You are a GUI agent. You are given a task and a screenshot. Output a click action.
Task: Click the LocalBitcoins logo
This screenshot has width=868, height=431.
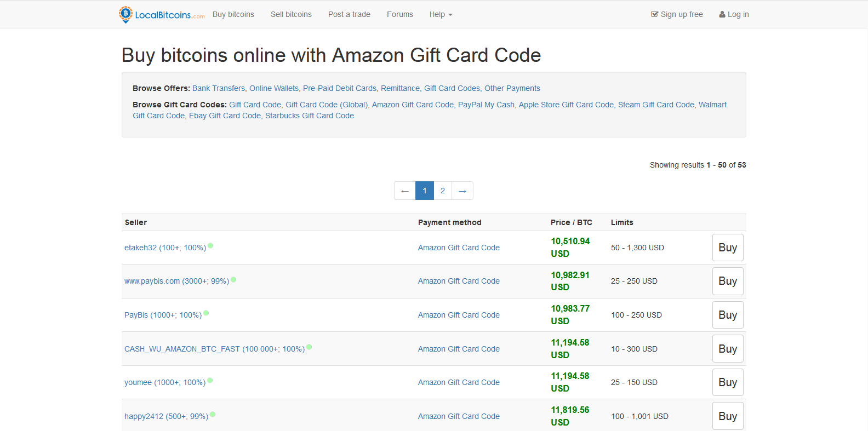(x=162, y=15)
